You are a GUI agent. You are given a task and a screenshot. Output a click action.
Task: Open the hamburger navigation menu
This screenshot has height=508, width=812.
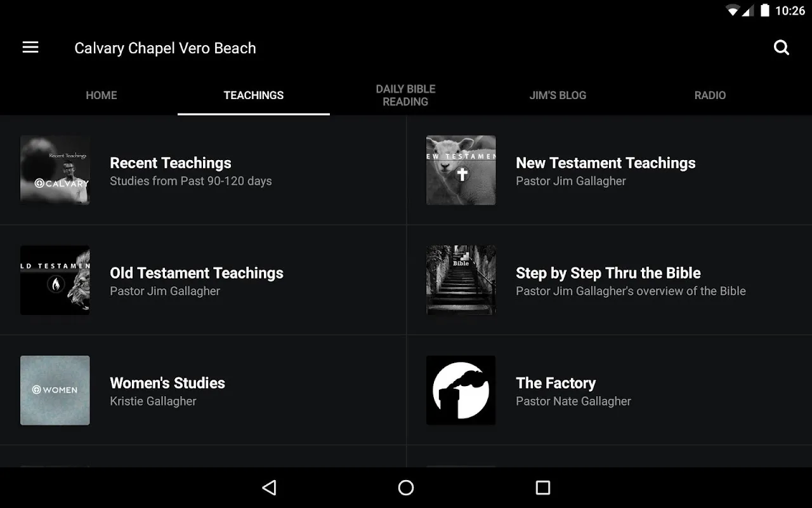point(30,48)
